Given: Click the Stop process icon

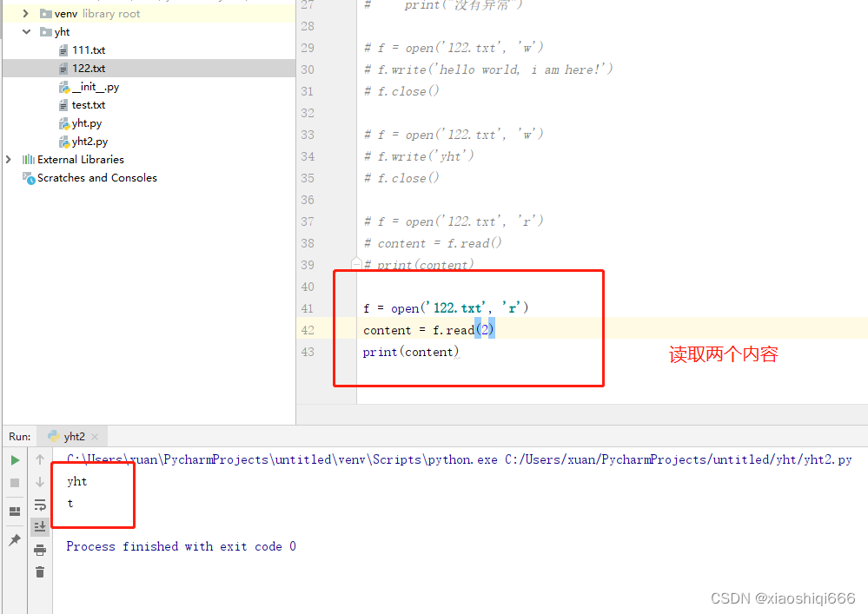Looking at the screenshot, I should pyautogui.click(x=15, y=483).
